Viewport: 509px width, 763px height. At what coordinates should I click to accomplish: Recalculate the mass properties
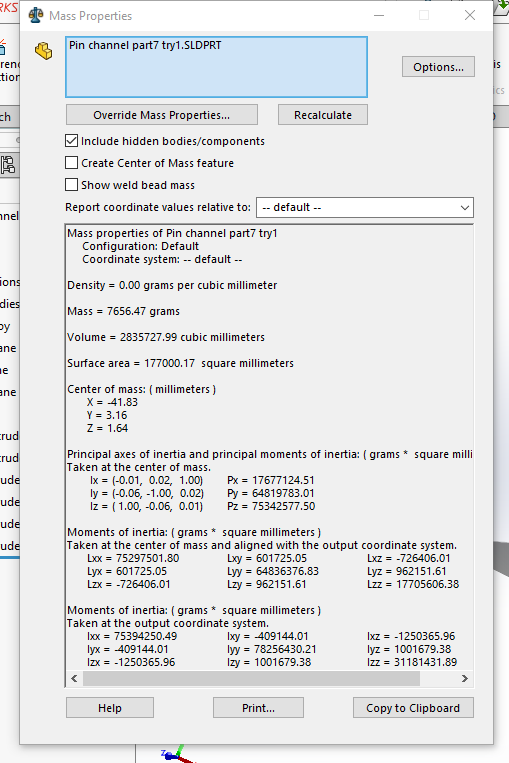tap(323, 115)
